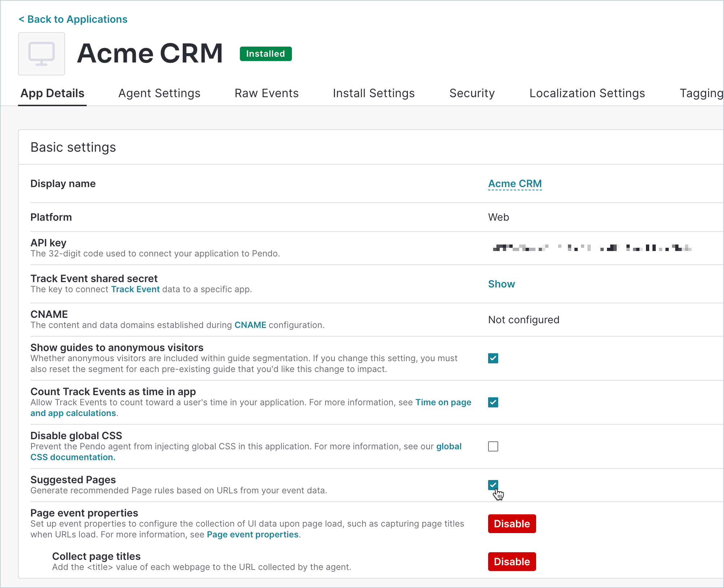Open the Track Event help link
724x588 pixels.
[135, 289]
